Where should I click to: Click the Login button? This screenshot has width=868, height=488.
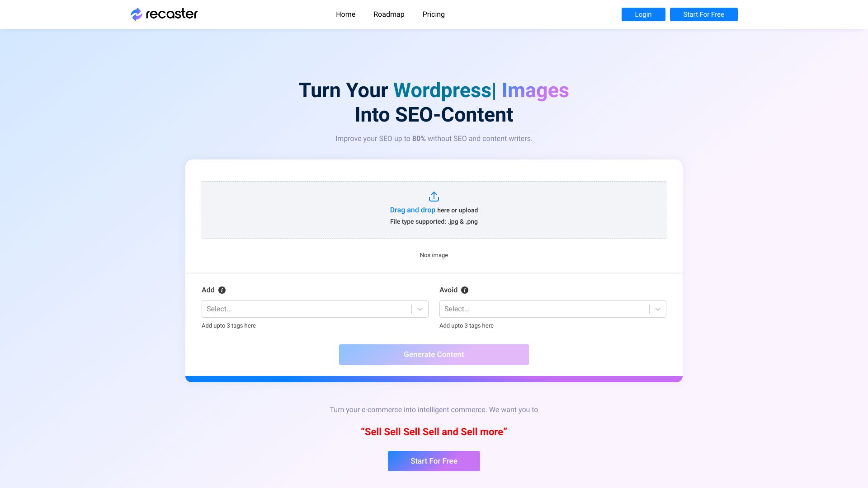click(x=643, y=14)
